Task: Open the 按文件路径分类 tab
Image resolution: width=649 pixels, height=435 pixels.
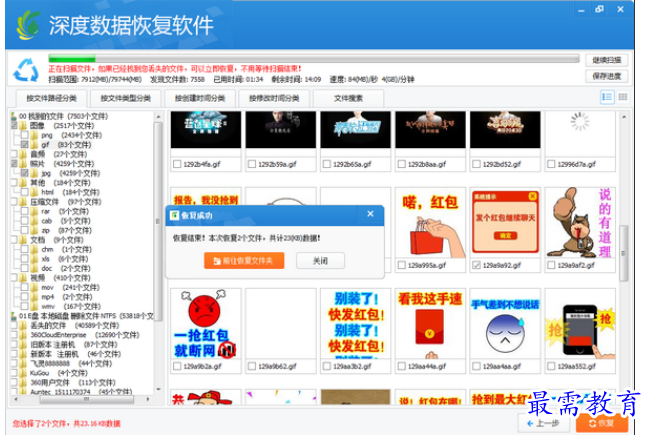Action: [51, 99]
